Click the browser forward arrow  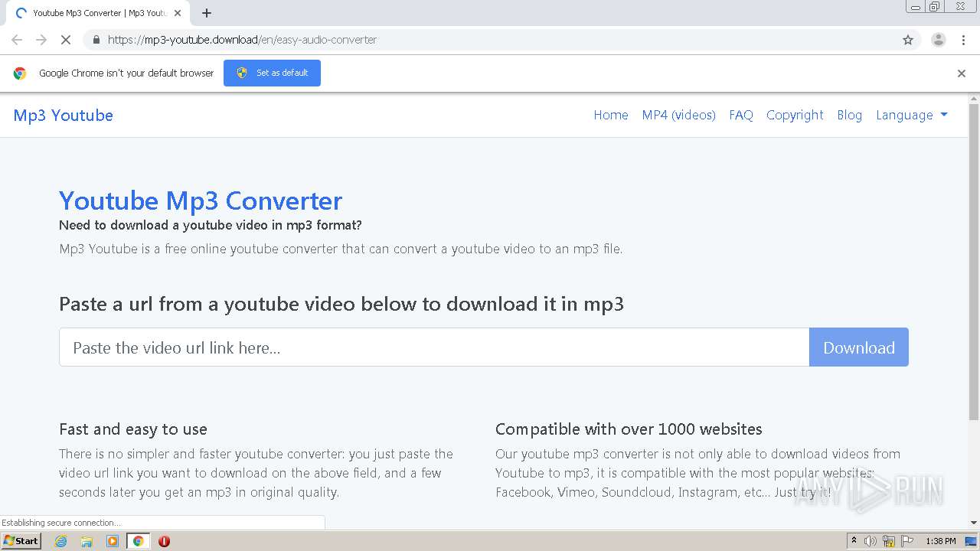[x=41, y=40]
